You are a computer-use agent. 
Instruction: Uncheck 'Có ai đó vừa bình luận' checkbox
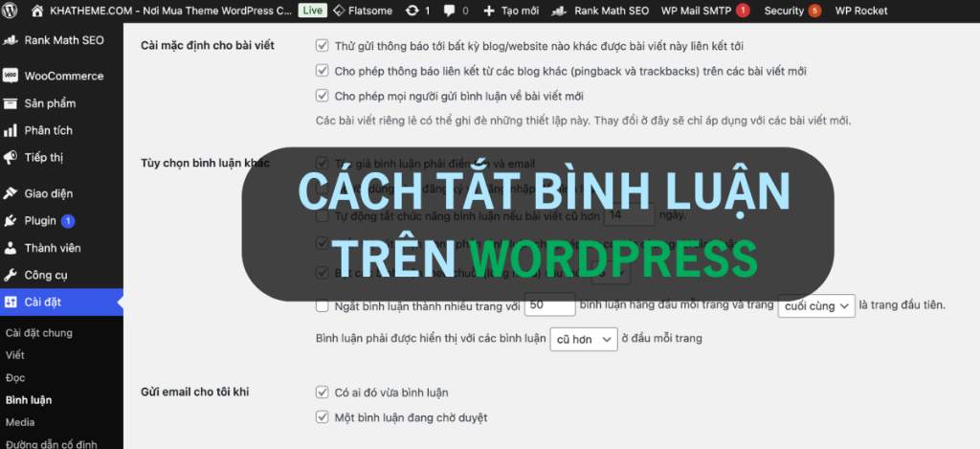322,393
